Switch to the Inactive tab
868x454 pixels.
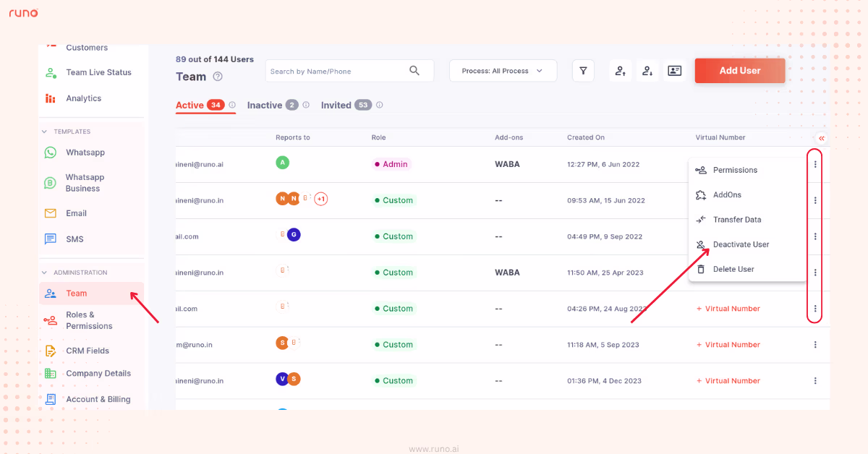(265, 104)
